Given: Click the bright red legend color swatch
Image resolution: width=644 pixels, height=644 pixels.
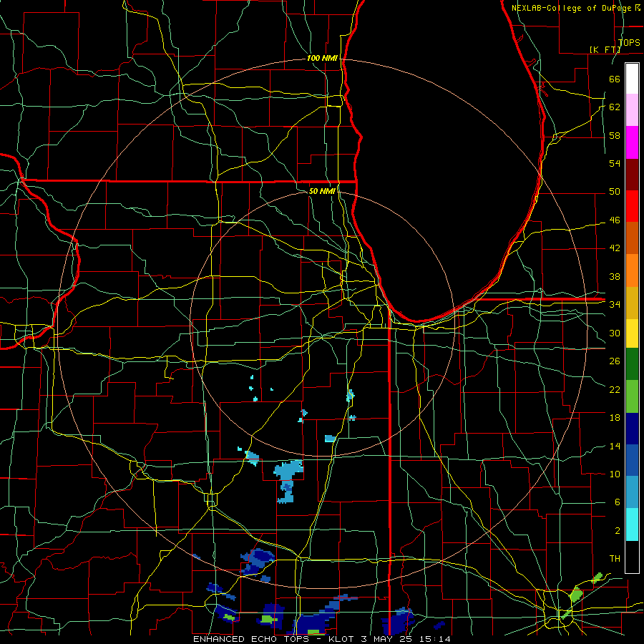Looking at the screenshot, I should pyautogui.click(x=632, y=206).
